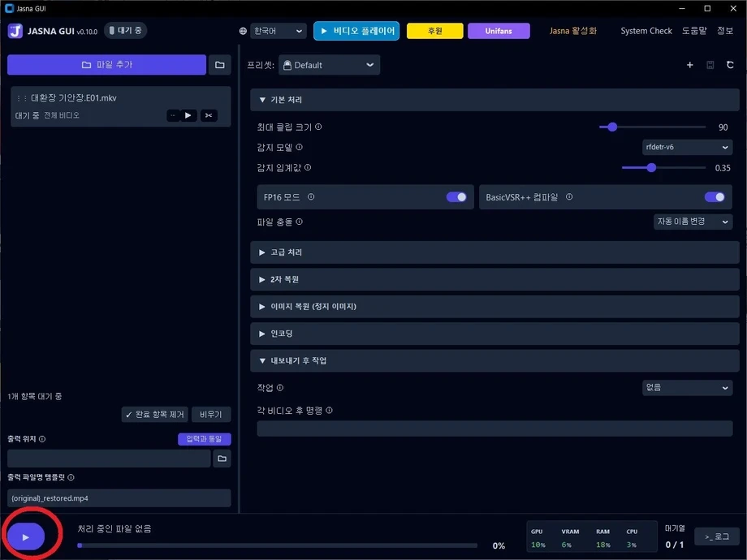
Task: Click the globe language icon
Action: pyautogui.click(x=243, y=31)
